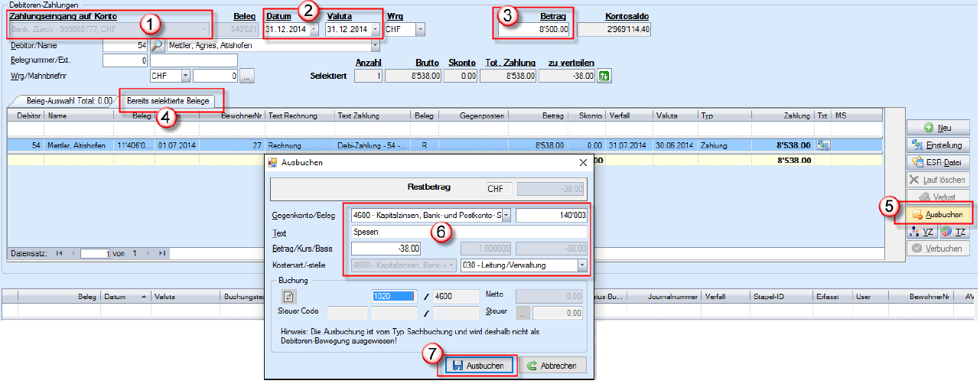The width and height of the screenshot is (980, 384).
Task: Go to previous record in Datensatz navigator
Action: tap(72, 252)
